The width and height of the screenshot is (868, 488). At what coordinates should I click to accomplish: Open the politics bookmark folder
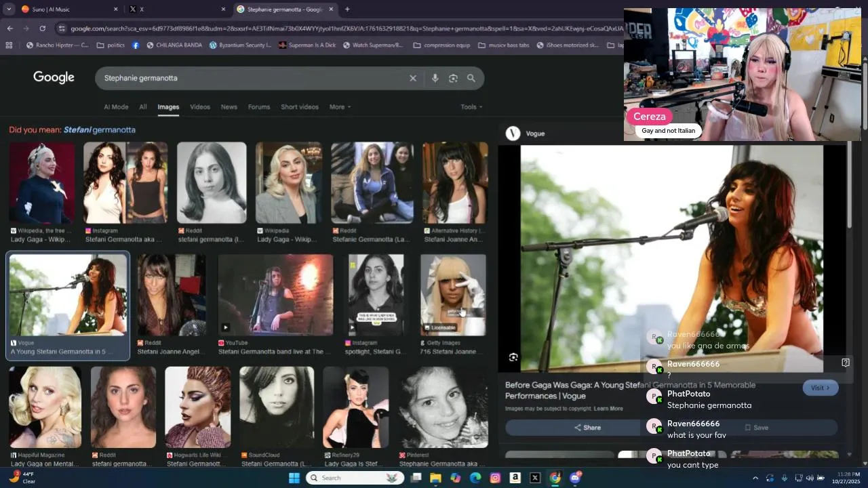click(x=111, y=45)
